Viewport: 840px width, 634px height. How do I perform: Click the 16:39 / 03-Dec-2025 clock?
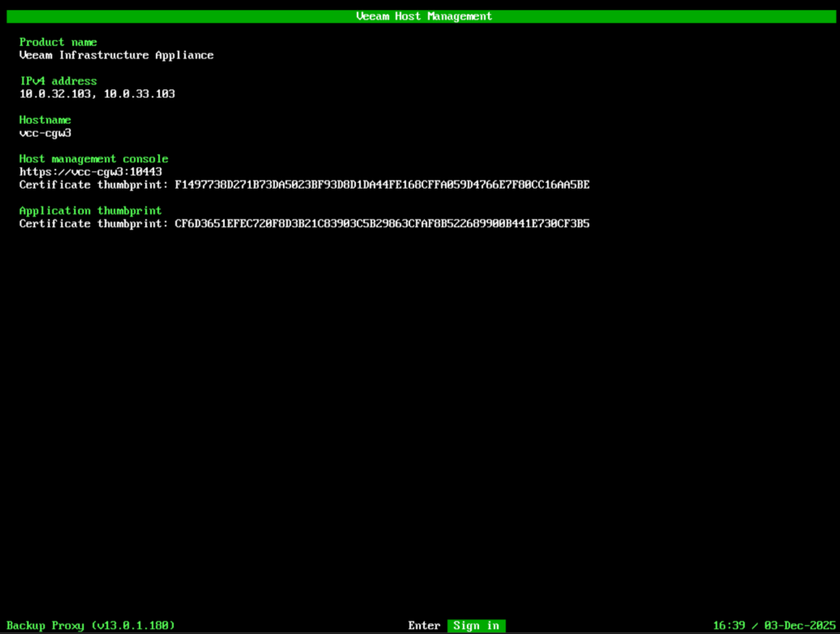click(x=774, y=626)
